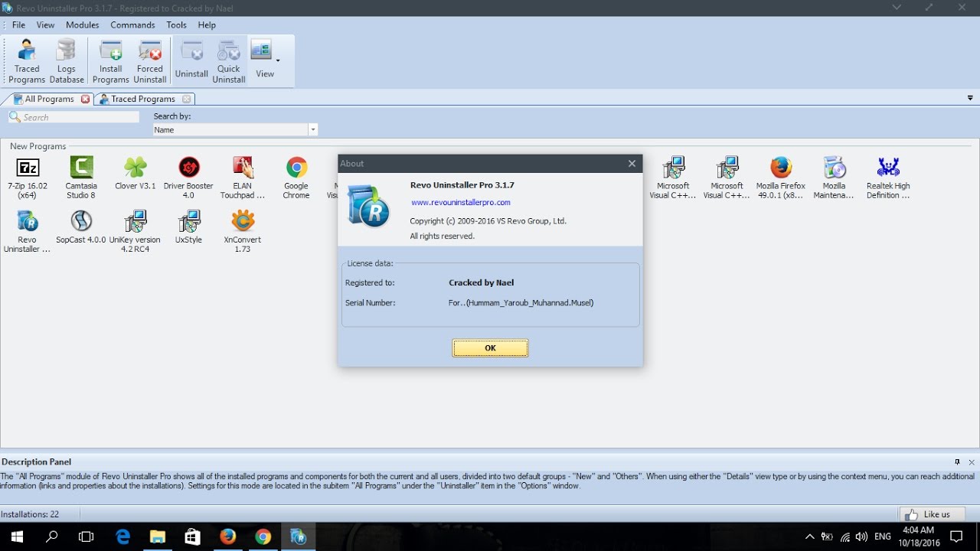Close the Traced Programs tab
This screenshot has height=551, width=980.
186,99
